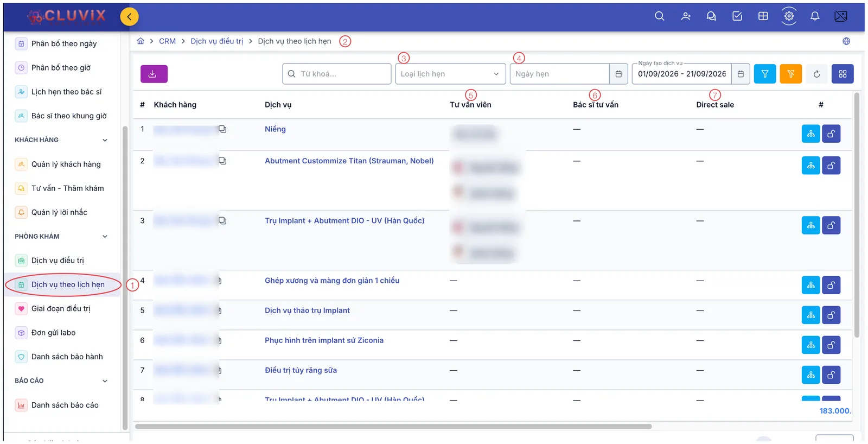Apply filter with the blue funnel button
868x444 pixels.
point(765,74)
